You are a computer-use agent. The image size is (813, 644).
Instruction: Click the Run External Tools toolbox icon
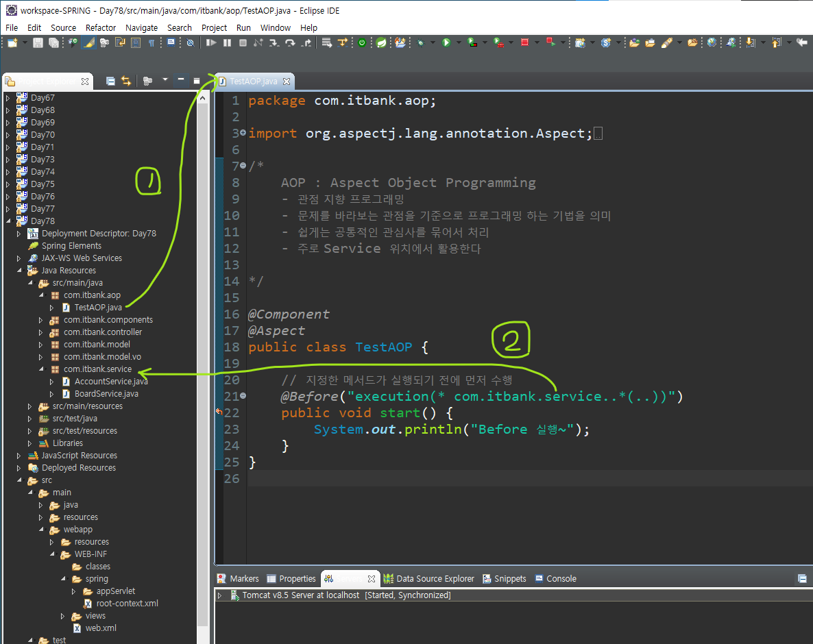pyautogui.click(x=498, y=43)
